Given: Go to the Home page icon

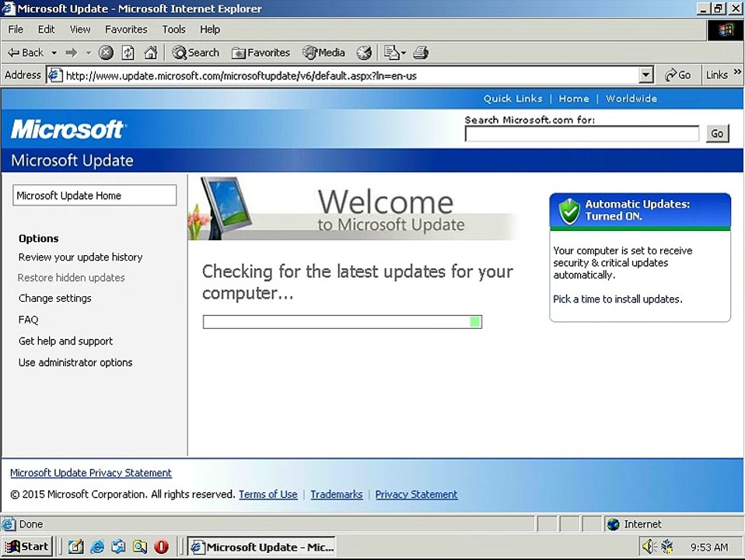Looking at the screenshot, I should coord(151,52).
